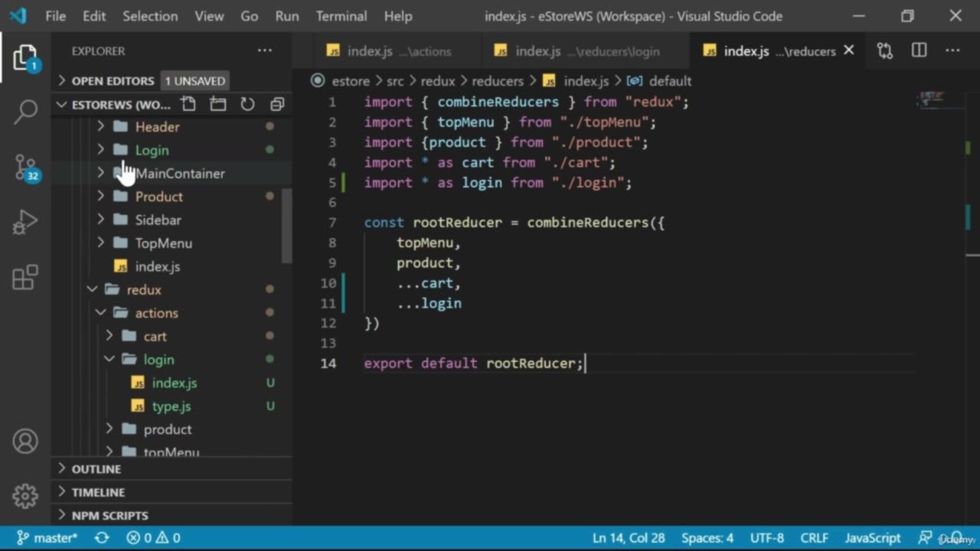The image size is (980, 551).
Task: Open Go menu
Action: pos(250,16)
